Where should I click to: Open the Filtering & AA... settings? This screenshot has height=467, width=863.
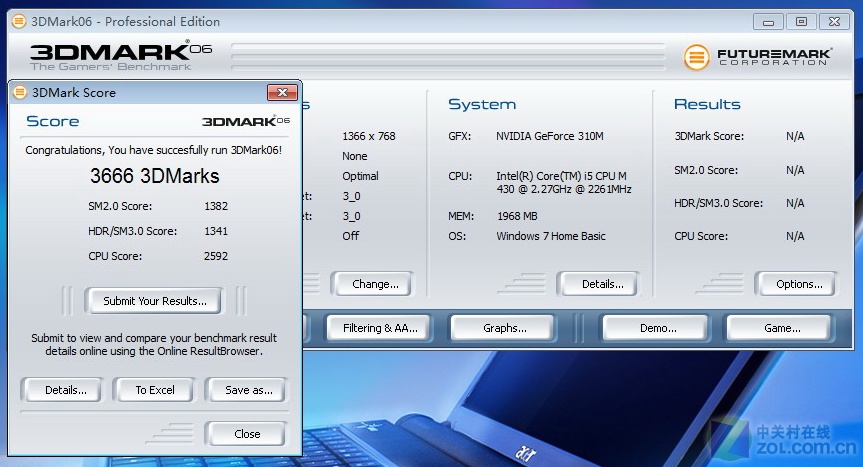[x=379, y=328]
